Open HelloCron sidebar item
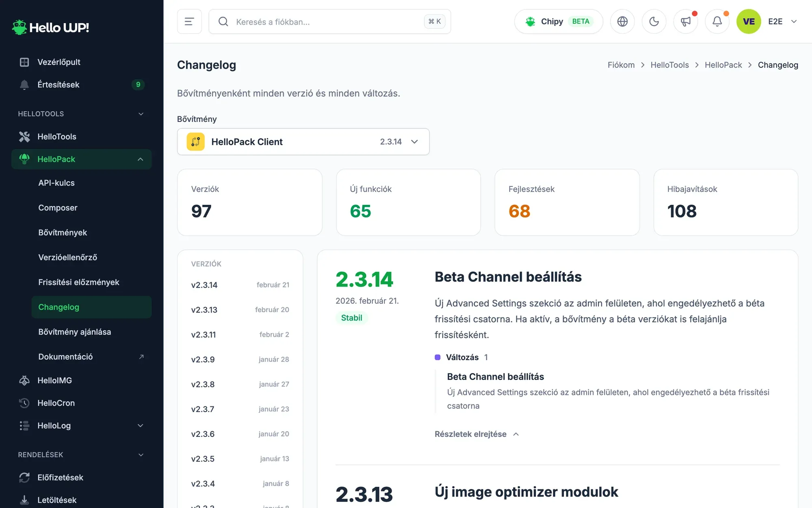The image size is (812, 508). coord(82,403)
